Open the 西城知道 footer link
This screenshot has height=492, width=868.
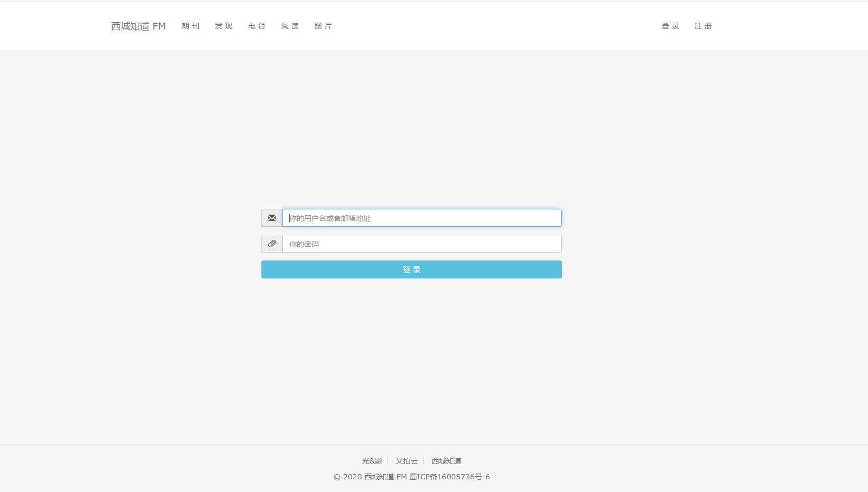(446, 461)
